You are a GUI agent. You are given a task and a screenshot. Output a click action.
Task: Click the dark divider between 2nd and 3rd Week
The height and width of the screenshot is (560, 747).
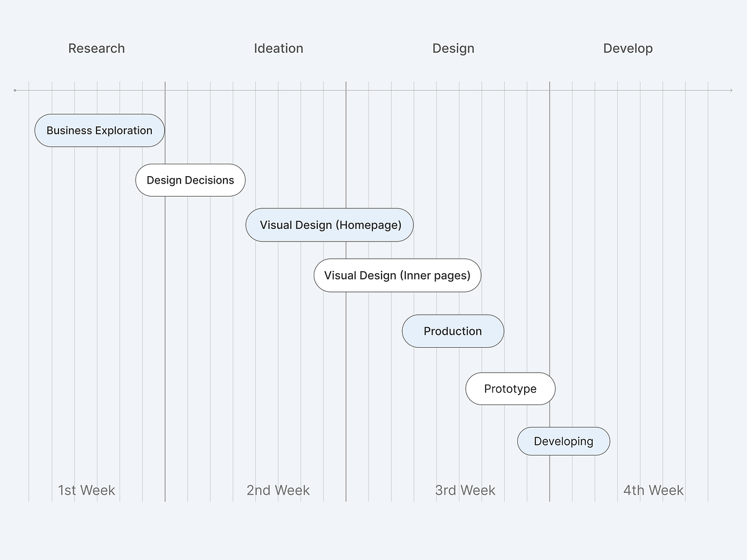pos(346,373)
